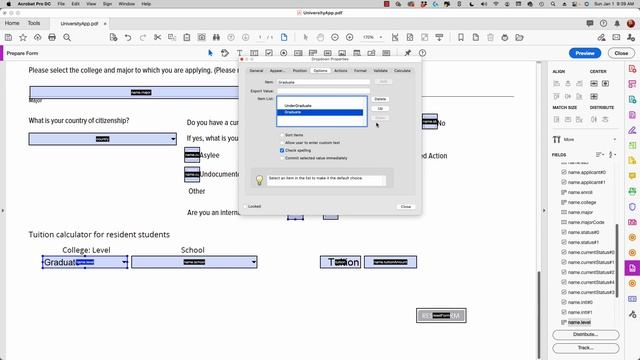Image resolution: width=640 pixels, height=360 pixels.
Task: Click the Delete button in item list
Action: tap(380, 99)
